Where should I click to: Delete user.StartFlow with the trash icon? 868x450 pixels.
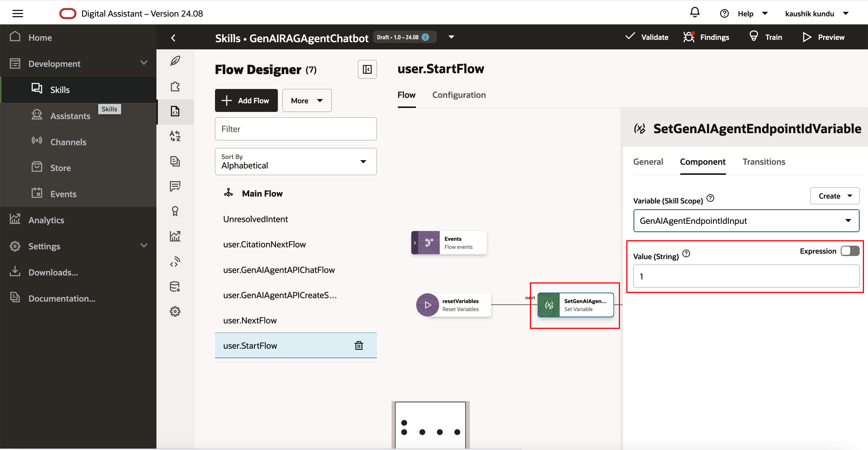tap(359, 346)
